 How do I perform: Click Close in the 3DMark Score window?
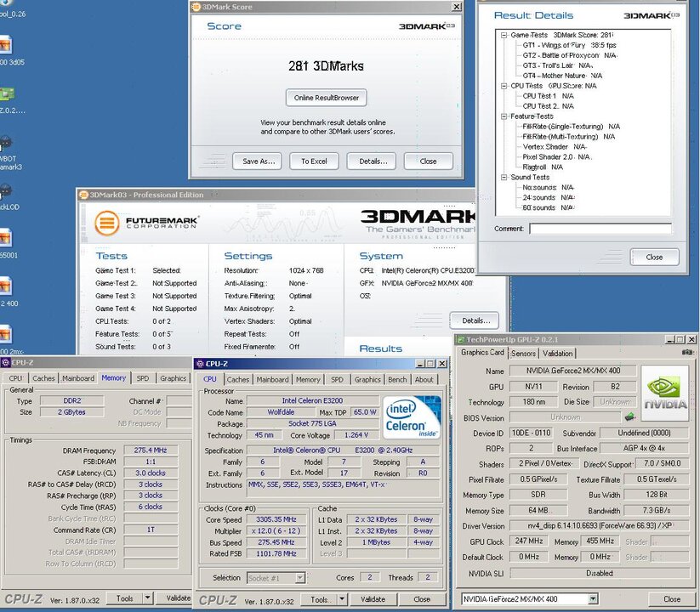[x=429, y=161]
